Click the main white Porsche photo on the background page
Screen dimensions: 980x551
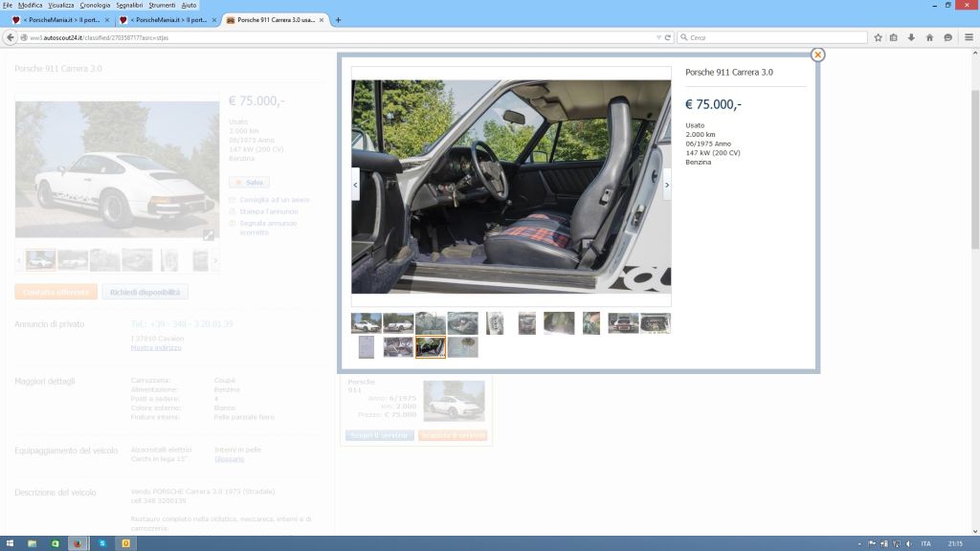pyautogui.click(x=118, y=169)
